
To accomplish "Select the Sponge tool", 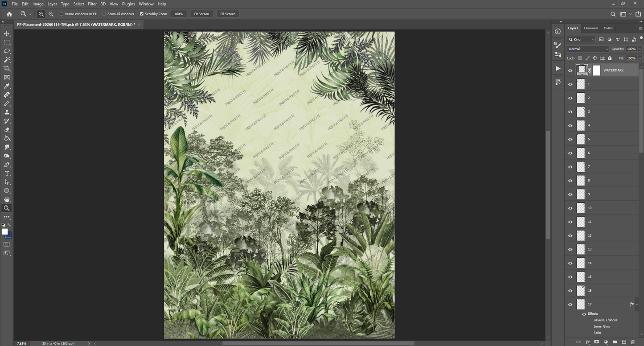I will coord(7,156).
